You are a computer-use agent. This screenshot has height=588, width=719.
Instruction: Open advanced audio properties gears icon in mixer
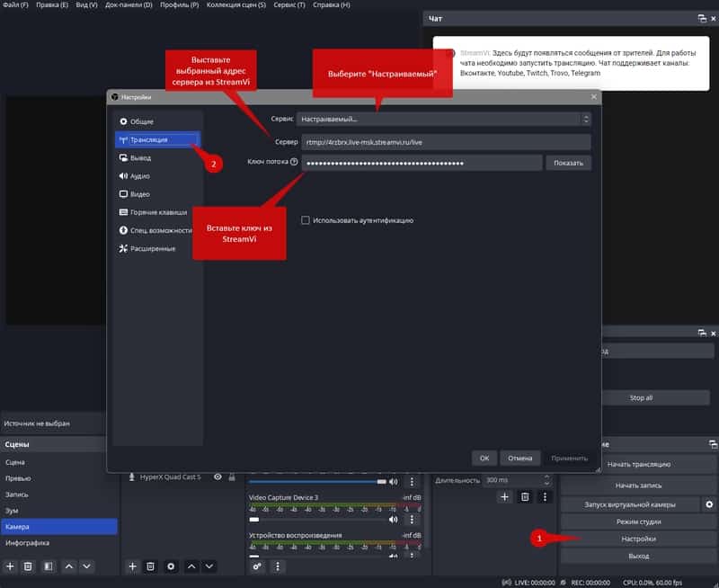click(257, 566)
